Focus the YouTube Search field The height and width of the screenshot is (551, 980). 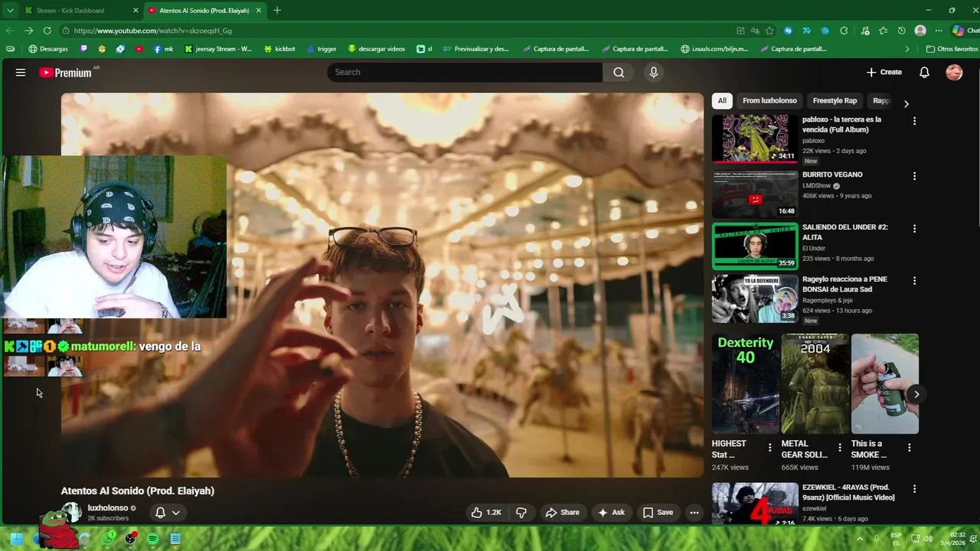pyautogui.click(x=465, y=72)
